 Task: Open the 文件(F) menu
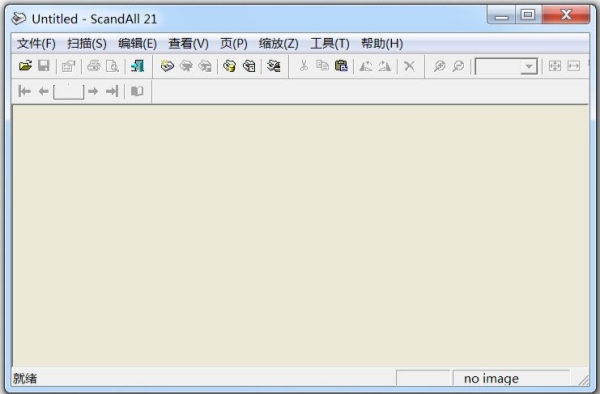pos(36,44)
